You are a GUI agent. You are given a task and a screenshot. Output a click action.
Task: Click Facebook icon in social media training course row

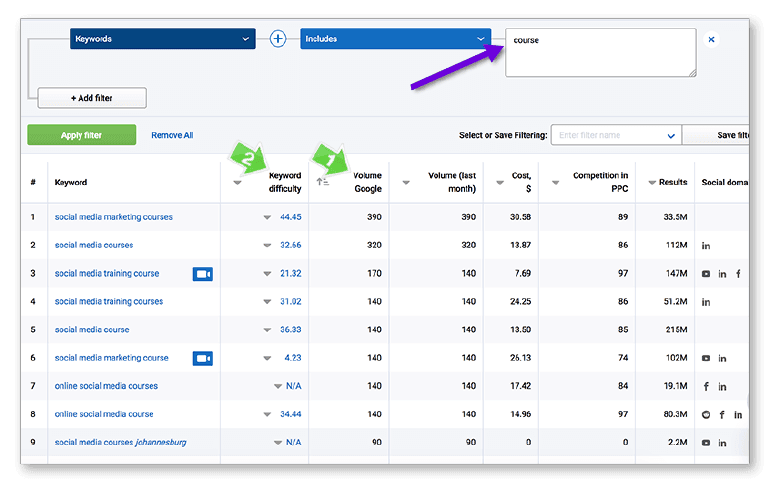click(738, 274)
